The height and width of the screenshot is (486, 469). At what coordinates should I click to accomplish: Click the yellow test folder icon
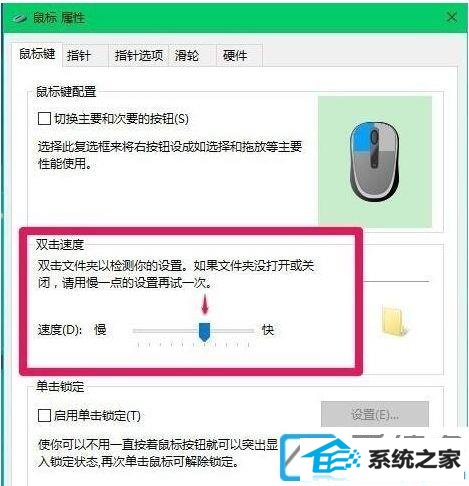tap(395, 322)
